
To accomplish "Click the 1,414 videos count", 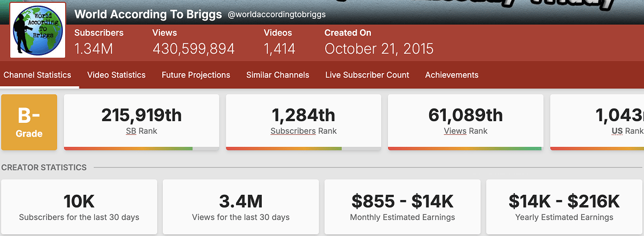I will pyautogui.click(x=279, y=49).
